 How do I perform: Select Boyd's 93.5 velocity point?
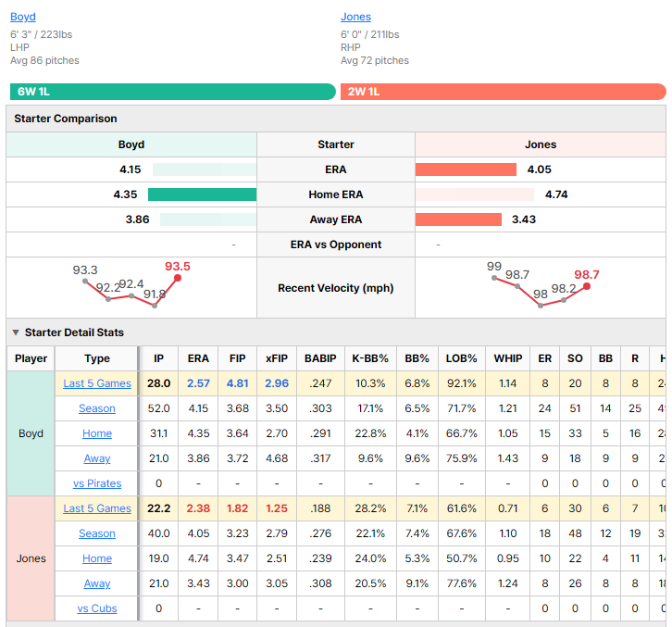[x=178, y=278]
